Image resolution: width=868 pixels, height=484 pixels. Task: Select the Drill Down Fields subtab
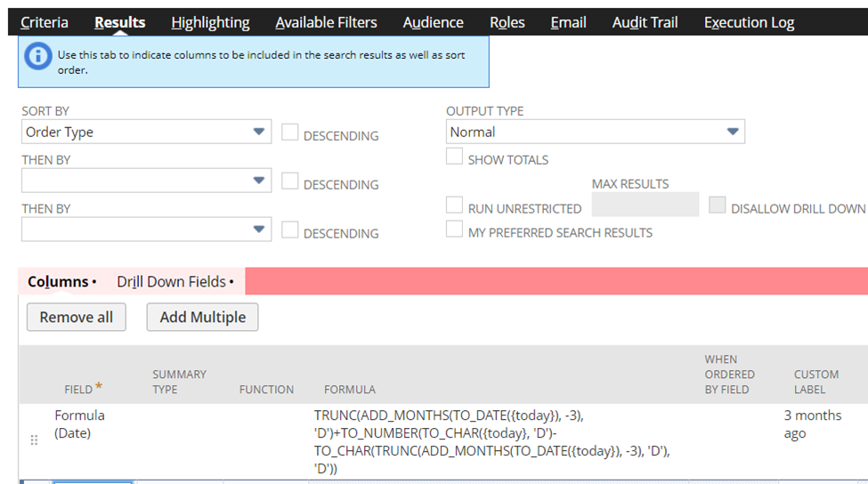pos(174,281)
